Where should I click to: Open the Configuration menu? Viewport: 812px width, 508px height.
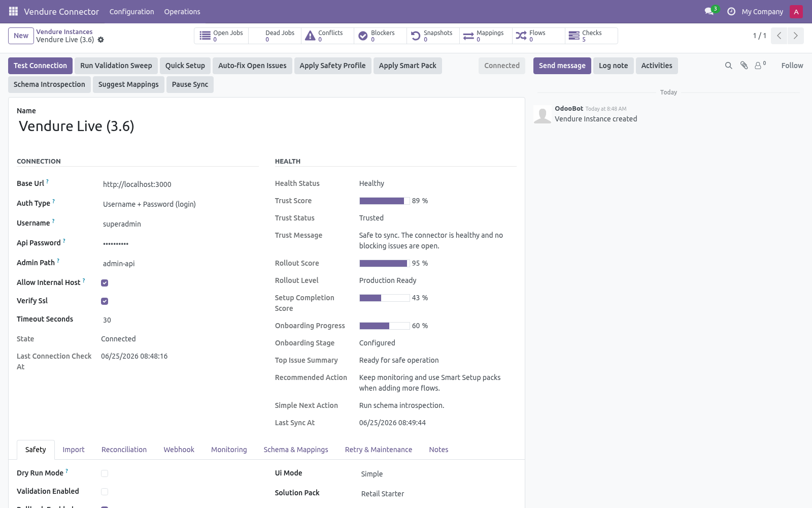(x=131, y=12)
